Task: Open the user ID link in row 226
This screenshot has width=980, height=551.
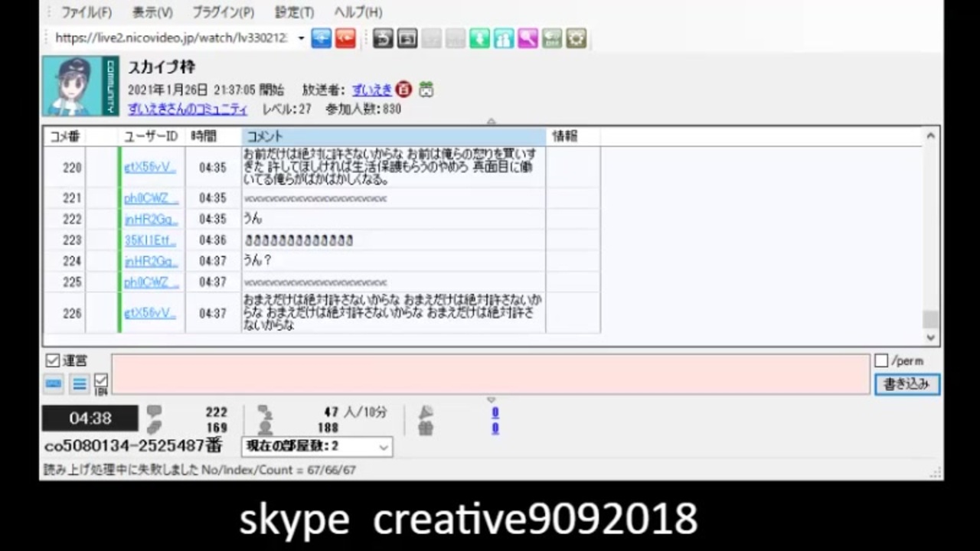Action: (x=150, y=313)
